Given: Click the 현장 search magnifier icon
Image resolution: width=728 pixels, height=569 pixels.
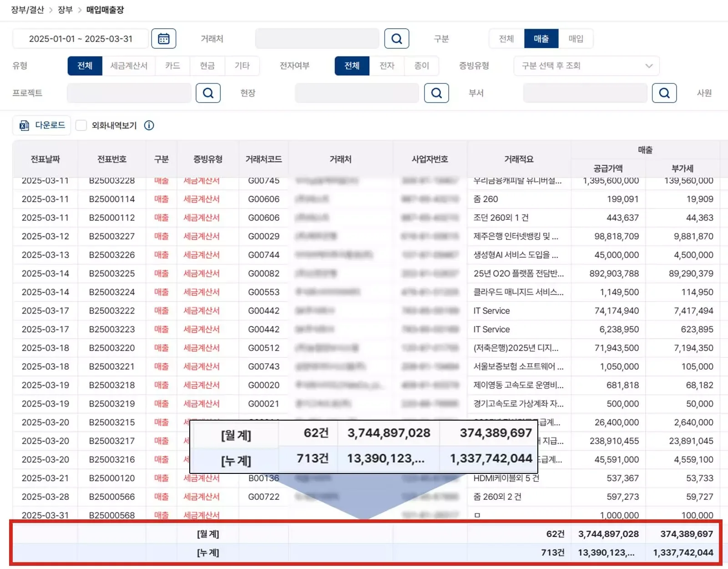Looking at the screenshot, I should pos(436,93).
